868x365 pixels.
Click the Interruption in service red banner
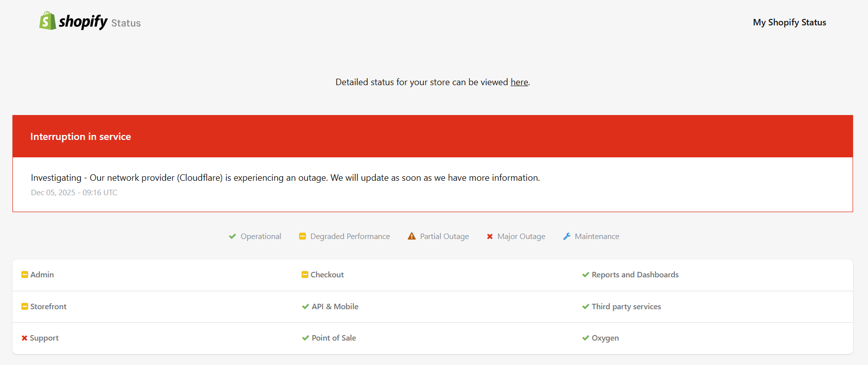(432, 136)
